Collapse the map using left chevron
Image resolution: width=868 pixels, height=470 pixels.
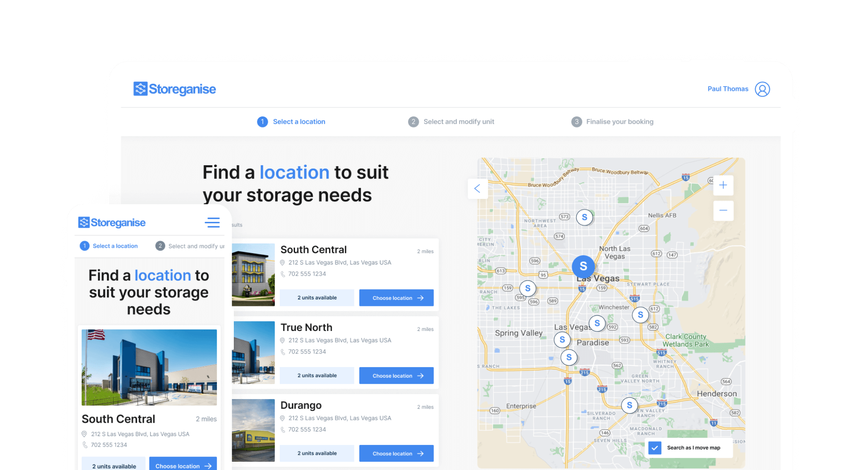pos(477,189)
